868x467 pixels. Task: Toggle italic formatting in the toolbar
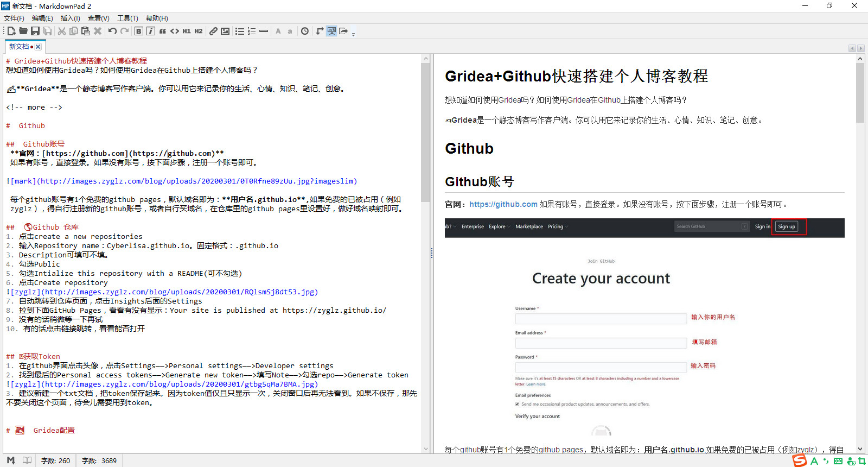point(151,31)
